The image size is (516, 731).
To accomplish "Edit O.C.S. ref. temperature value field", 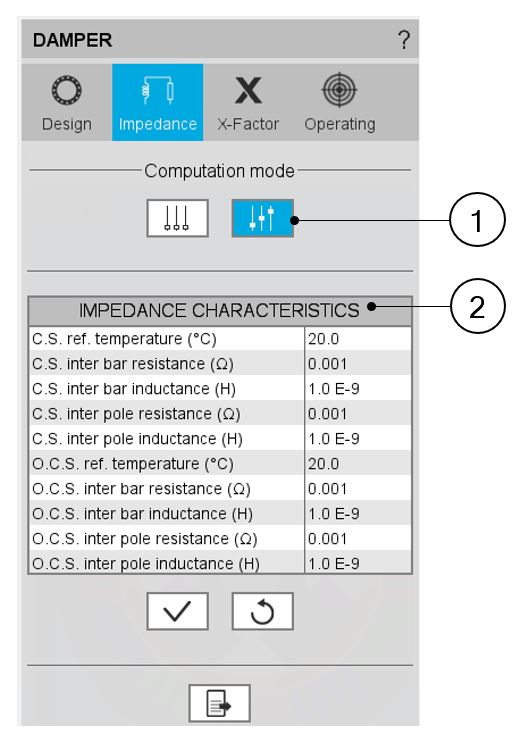I will click(358, 463).
